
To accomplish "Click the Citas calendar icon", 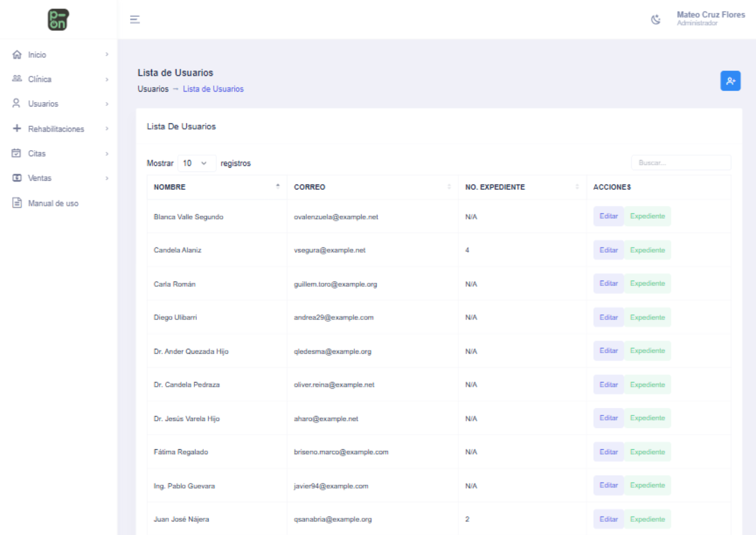I will [17, 153].
